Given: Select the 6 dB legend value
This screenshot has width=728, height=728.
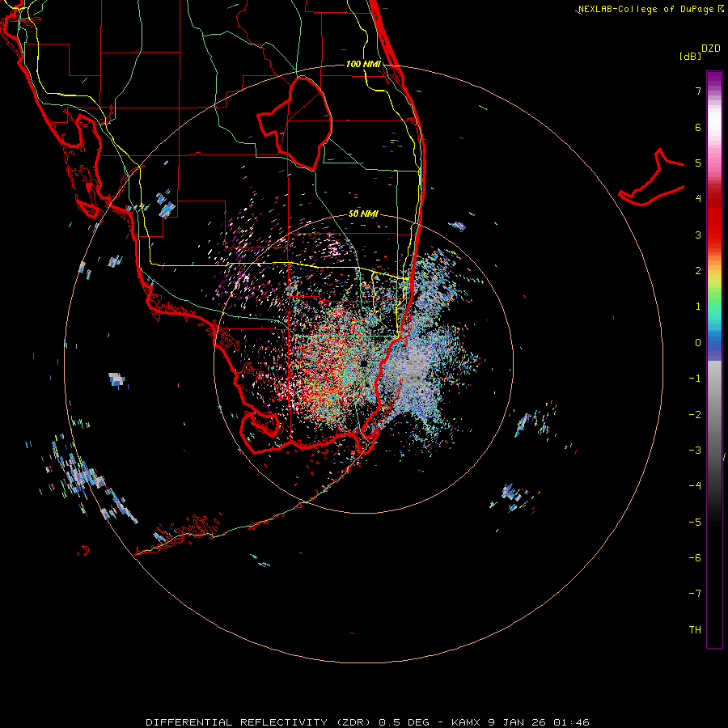Looking at the screenshot, I should pyautogui.click(x=698, y=127).
